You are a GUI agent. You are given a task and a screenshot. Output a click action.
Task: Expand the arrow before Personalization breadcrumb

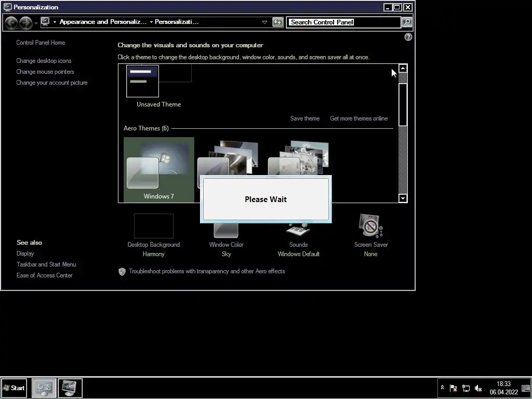151,22
